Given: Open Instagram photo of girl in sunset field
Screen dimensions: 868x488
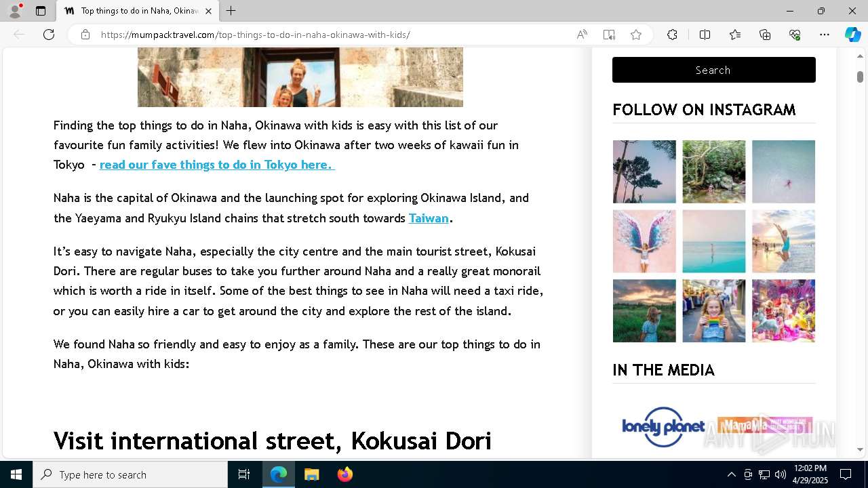Looking at the screenshot, I should point(644,310).
